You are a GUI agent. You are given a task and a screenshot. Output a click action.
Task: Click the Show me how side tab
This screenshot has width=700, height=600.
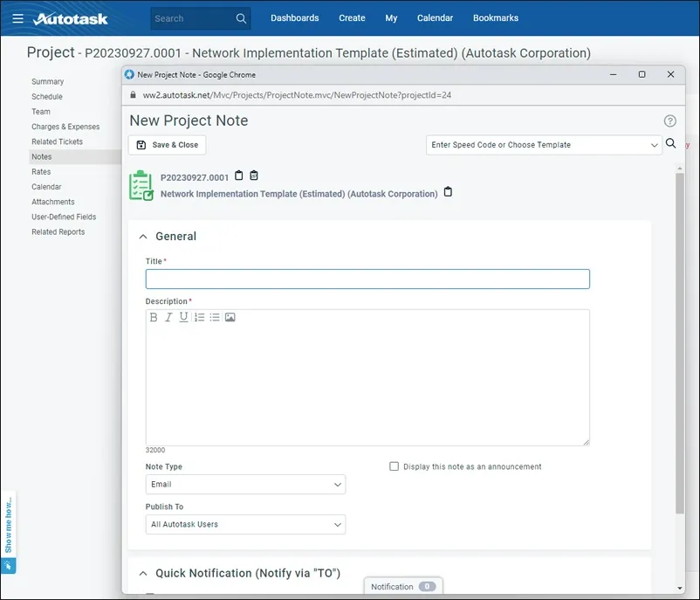[x=8, y=525]
